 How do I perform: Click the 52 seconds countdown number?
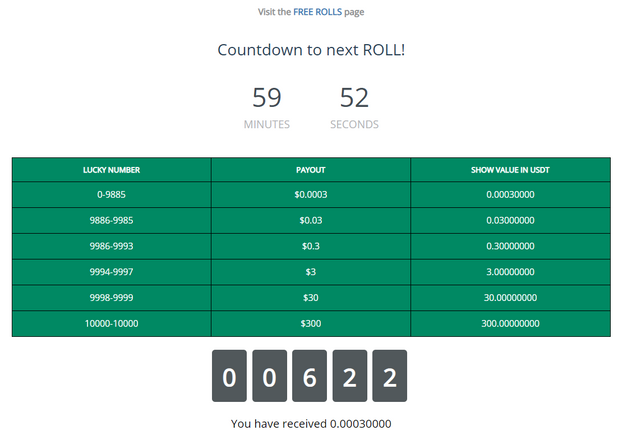pyautogui.click(x=354, y=97)
